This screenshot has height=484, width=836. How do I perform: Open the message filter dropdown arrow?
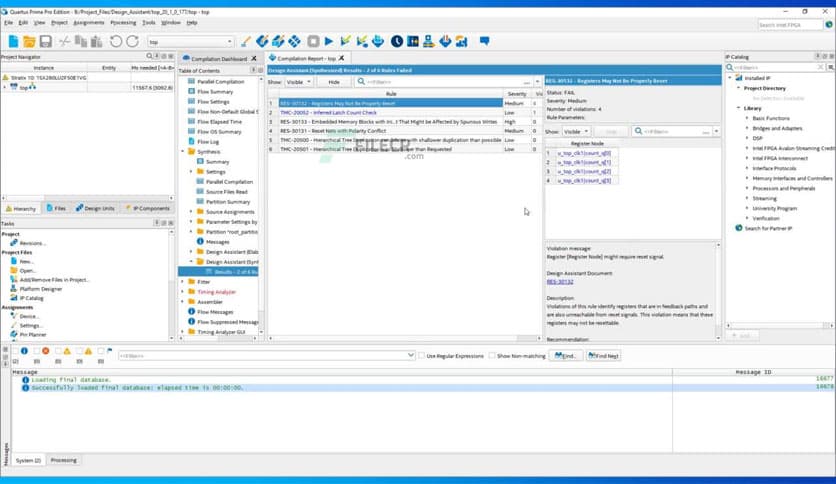tap(411, 355)
